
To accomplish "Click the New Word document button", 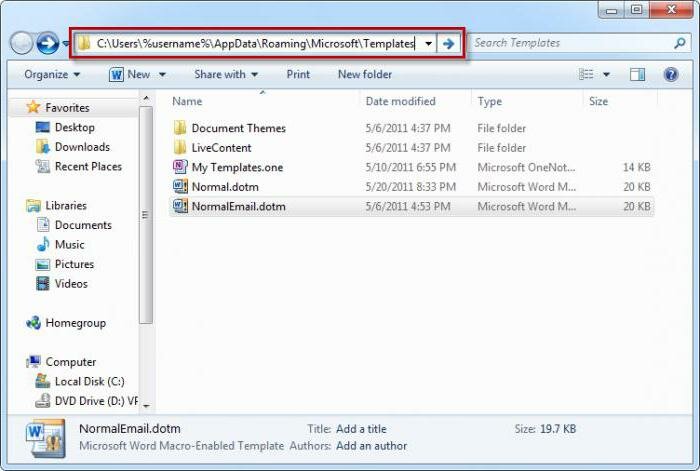I will tap(129, 74).
